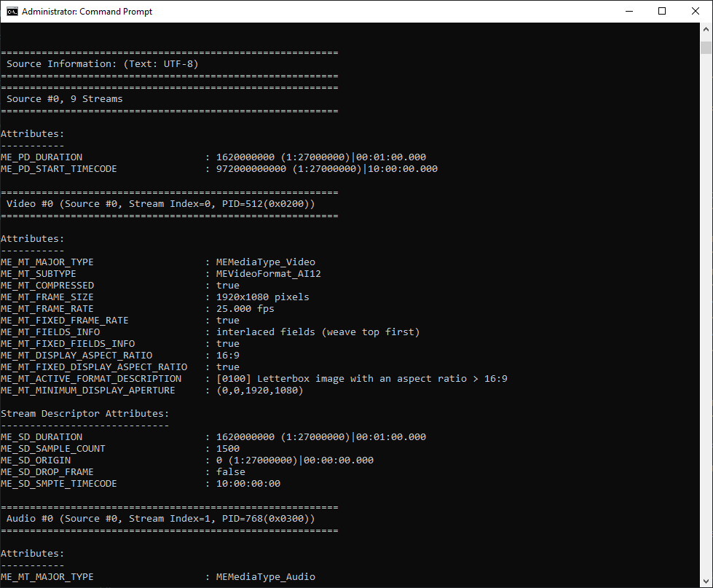Image resolution: width=713 pixels, height=588 pixels.
Task: Click the scrollbar up arrow
Action: pos(706,29)
